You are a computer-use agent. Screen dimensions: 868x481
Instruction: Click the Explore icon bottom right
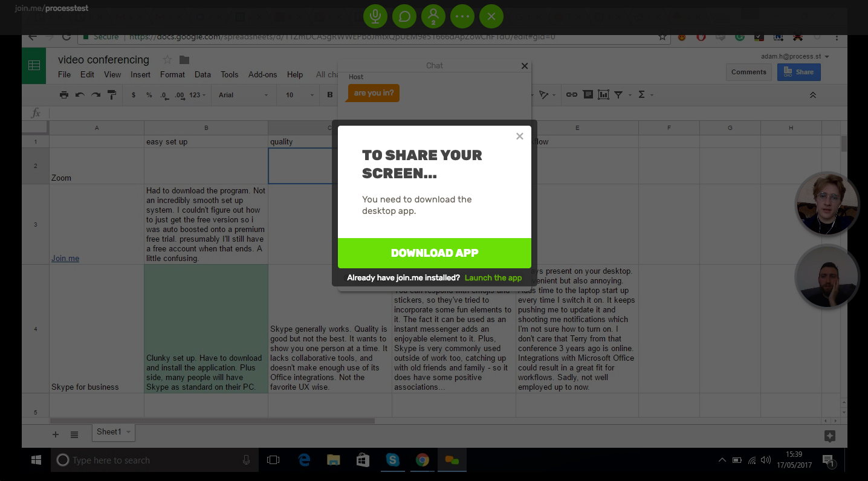click(x=829, y=436)
